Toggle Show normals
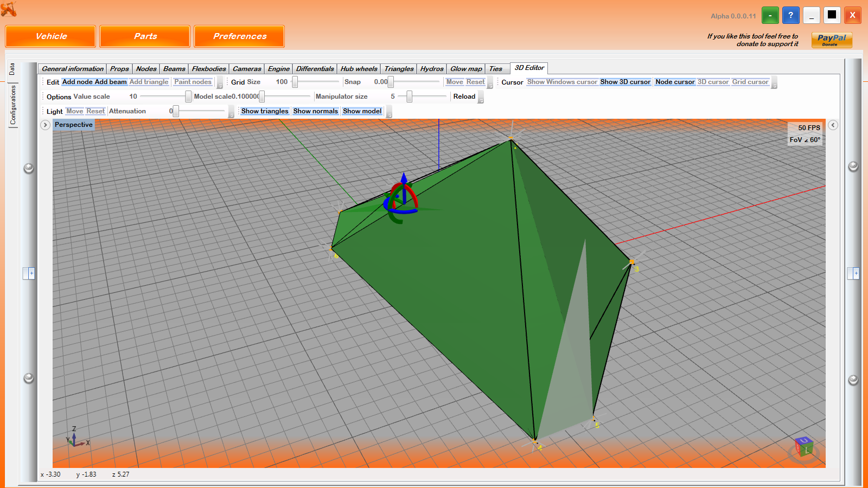 (x=316, y=111)
